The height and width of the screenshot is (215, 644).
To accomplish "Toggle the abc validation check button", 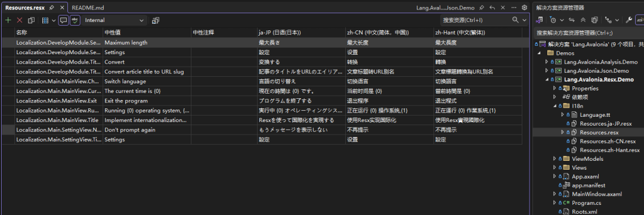I will tap(75, 20).
